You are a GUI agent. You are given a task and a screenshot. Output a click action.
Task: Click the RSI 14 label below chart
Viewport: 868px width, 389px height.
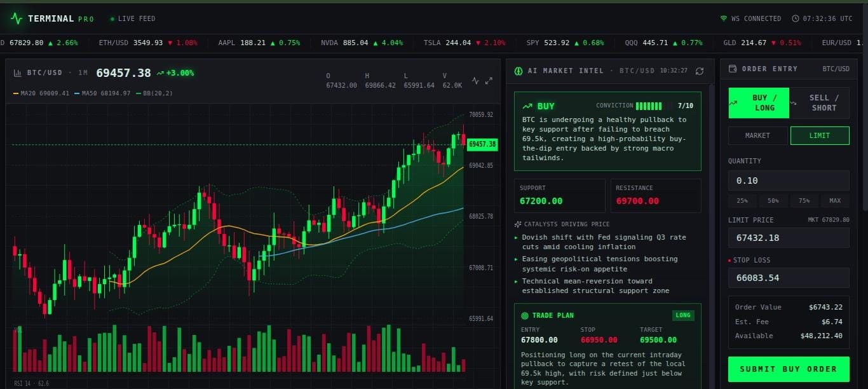[x=31, y=383]
